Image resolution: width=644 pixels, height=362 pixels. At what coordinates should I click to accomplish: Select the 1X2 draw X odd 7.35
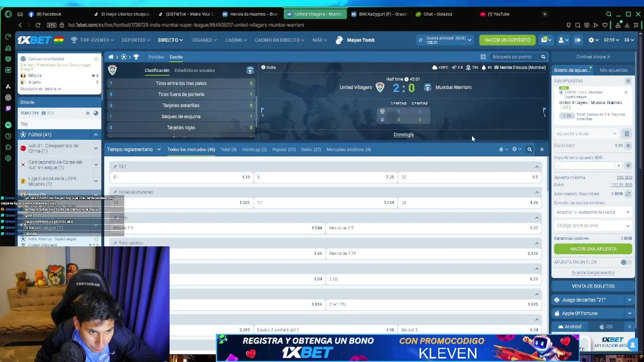point(326,177)
